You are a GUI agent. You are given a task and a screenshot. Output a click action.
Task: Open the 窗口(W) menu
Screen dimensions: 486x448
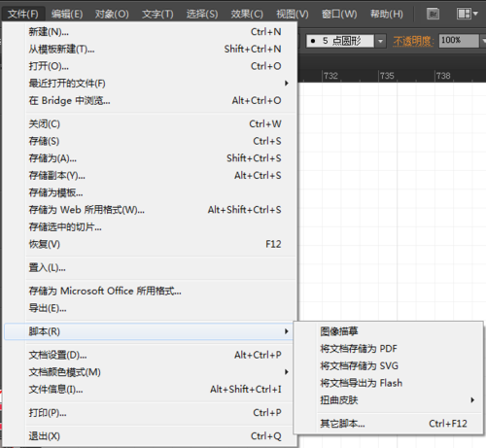coord(339,14)
